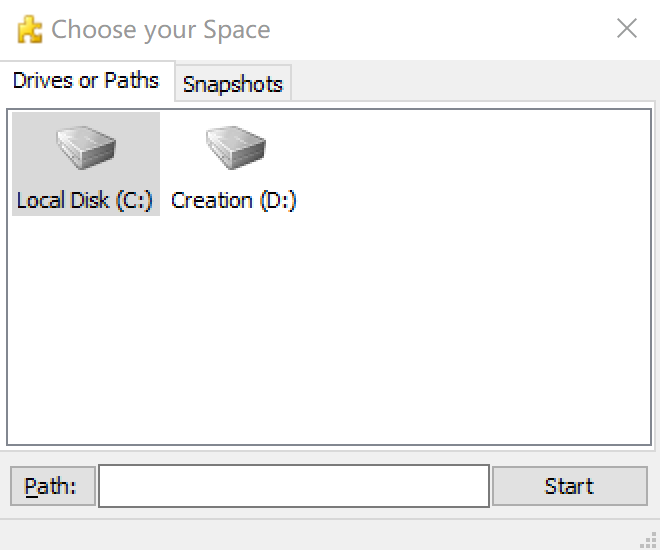660x550 pixels.
Task: Open the Drives or Paths tab
Action: pos(86,81)
